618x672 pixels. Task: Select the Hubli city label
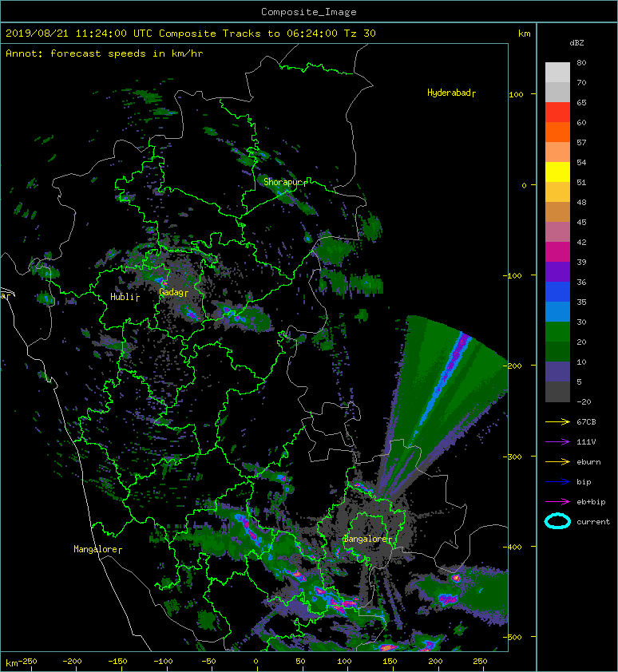[x=122, y=297]
